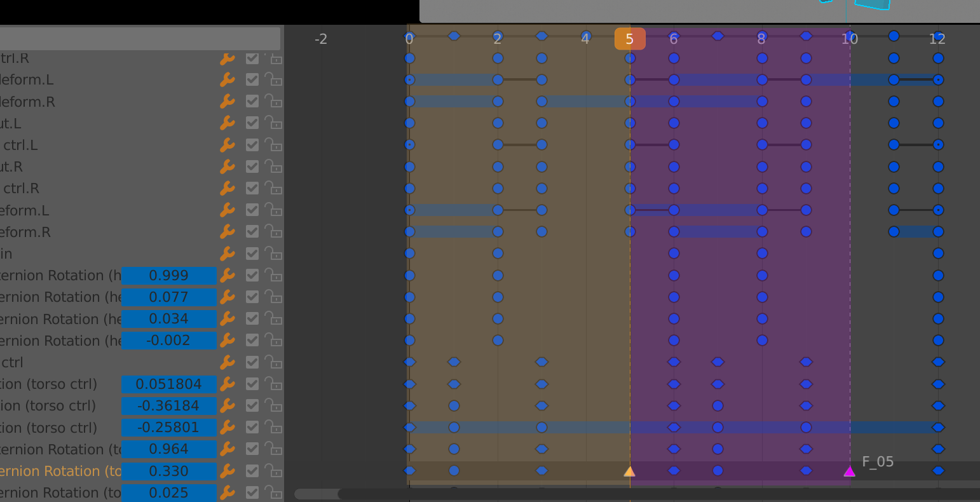Select the wrench icon in the ut.R row

[227, 166]
